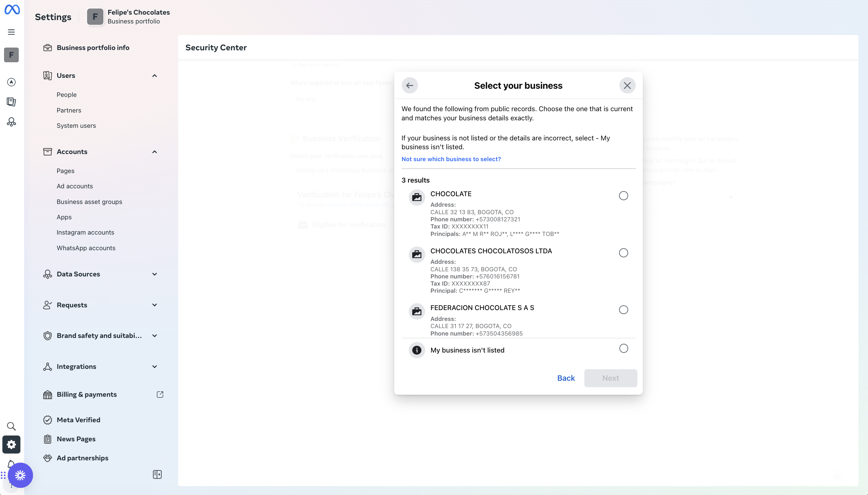Go back using dialog arrow icon

pyautogui.click(x=410, y=85)
